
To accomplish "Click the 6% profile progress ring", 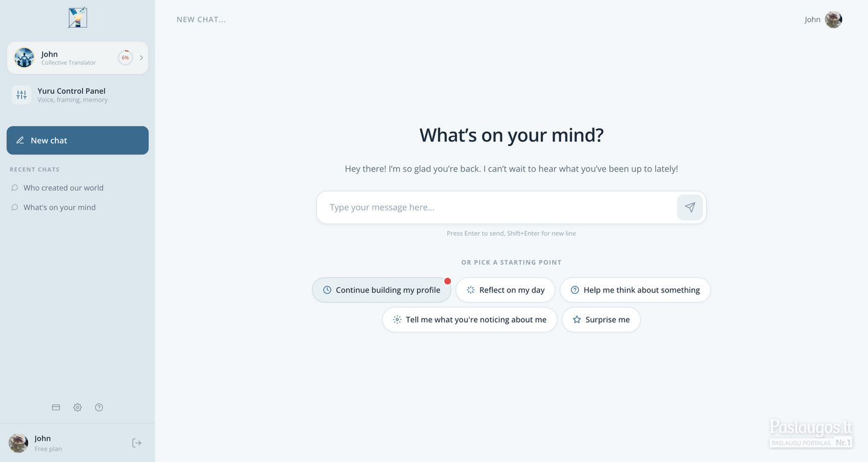I will 125,58.
